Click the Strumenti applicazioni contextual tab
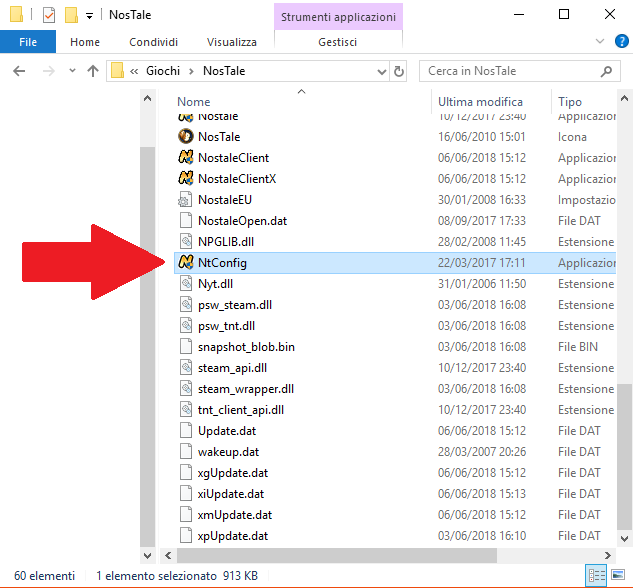 pyautogui.click(x=338, y=17)
